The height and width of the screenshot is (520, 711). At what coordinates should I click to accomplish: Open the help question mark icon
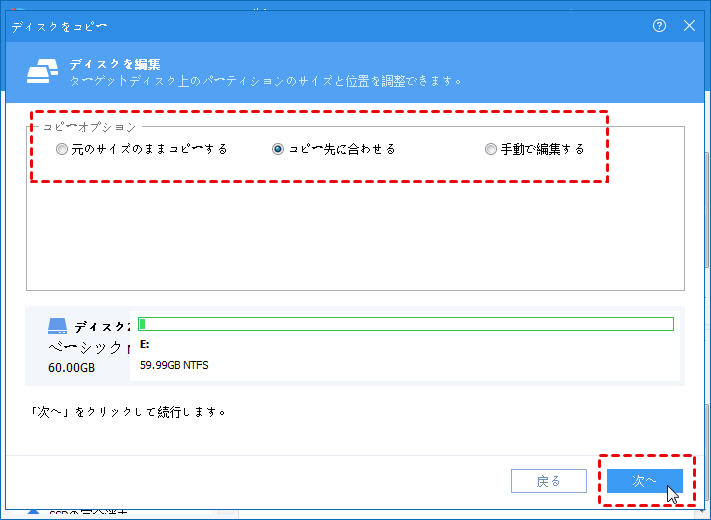[659, 26]
